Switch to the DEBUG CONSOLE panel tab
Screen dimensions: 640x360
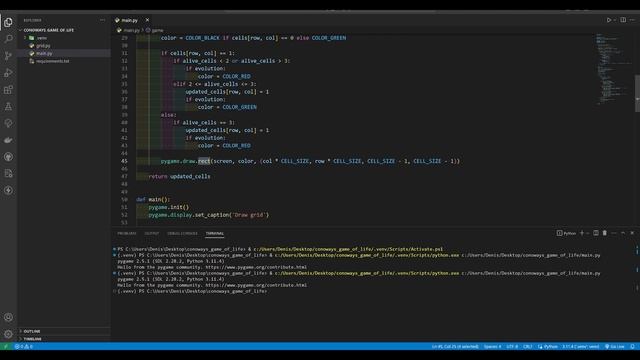point(182,233)
